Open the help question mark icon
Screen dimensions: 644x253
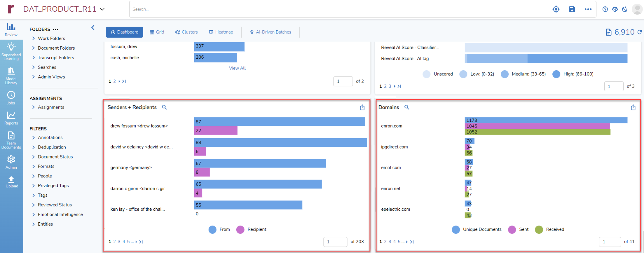605,9
